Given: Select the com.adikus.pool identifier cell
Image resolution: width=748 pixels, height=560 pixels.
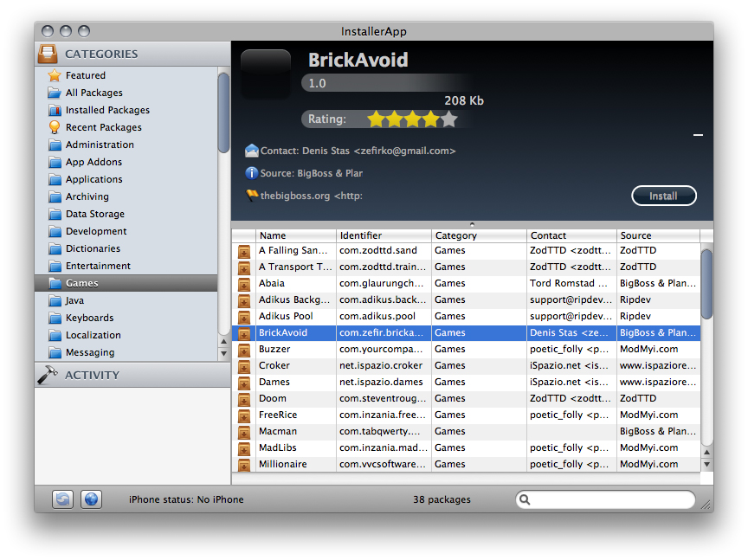Looking at the screenshot, I should click(x=384, y=316).
